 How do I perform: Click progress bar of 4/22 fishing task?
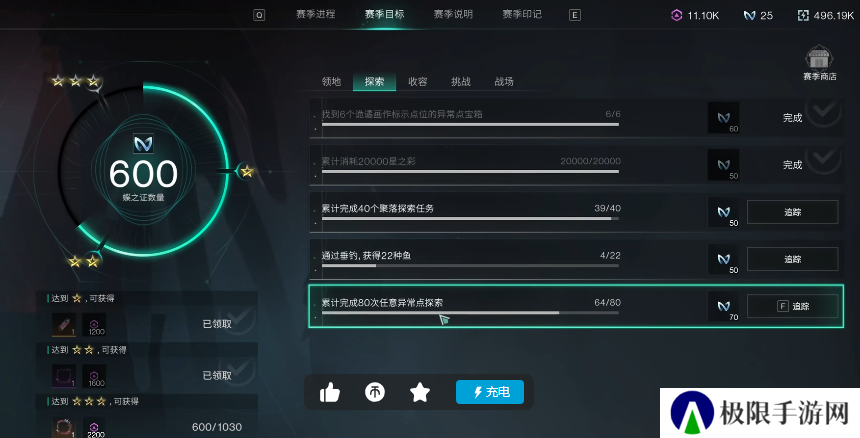470,266
